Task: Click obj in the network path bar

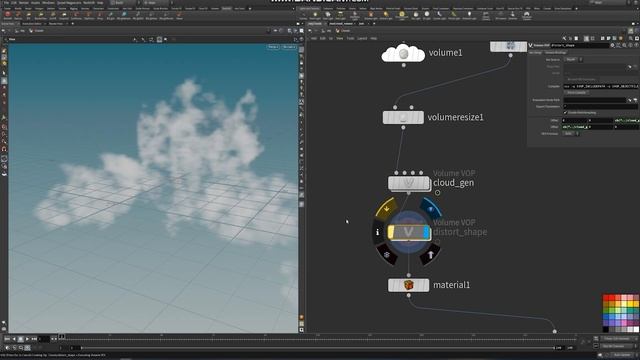Action: pos(327,31)
